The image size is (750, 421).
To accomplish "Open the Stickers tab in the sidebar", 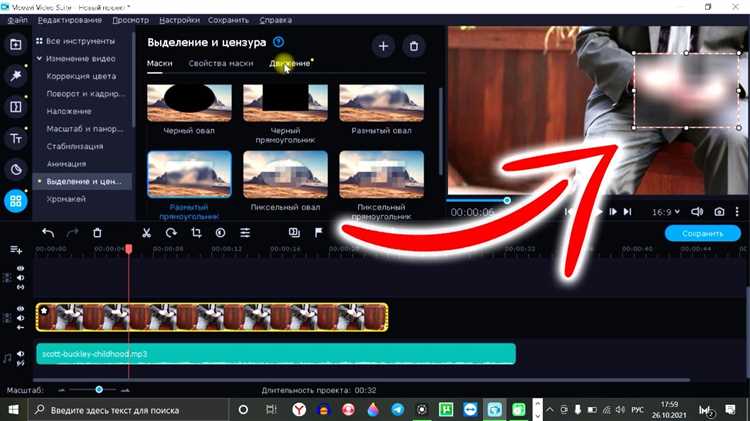I will [16, 169].
